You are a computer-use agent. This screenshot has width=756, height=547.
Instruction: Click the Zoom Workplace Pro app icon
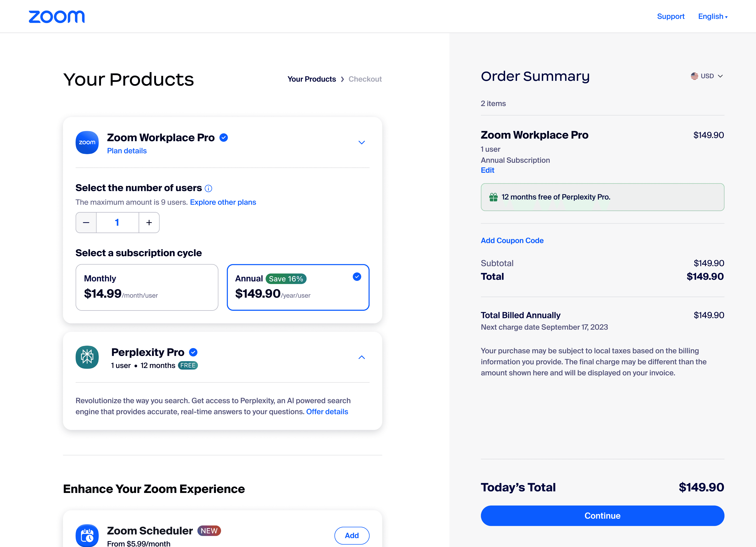pyautogui.click(x=87, y=143)
